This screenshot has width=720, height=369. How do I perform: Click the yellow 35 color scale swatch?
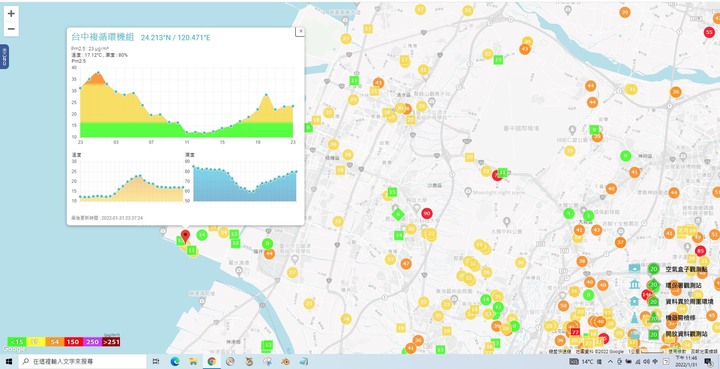coord(35,342)
